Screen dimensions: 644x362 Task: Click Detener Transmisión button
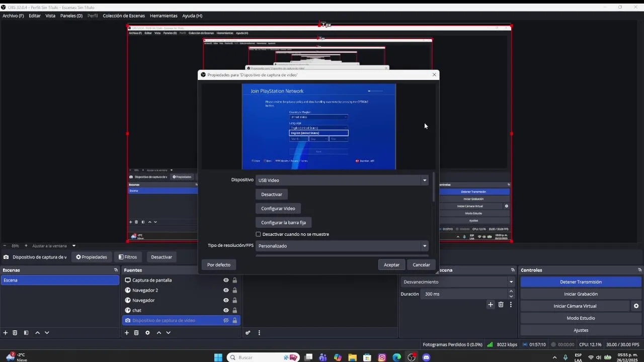[x=581, y=282]
